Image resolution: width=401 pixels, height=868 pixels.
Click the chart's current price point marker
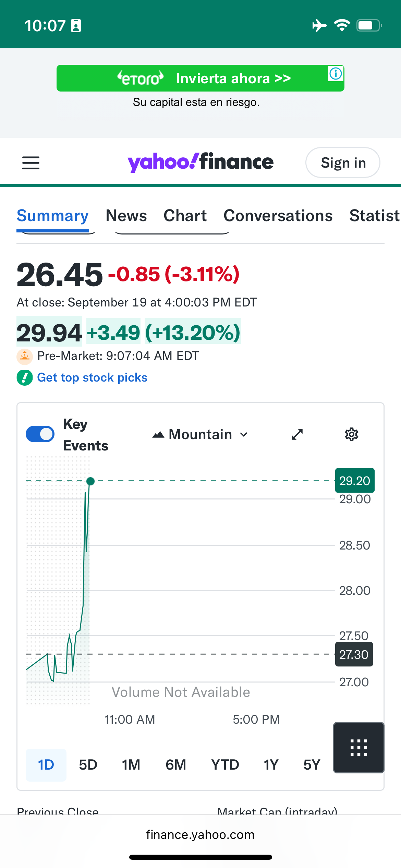pos(90,481)
